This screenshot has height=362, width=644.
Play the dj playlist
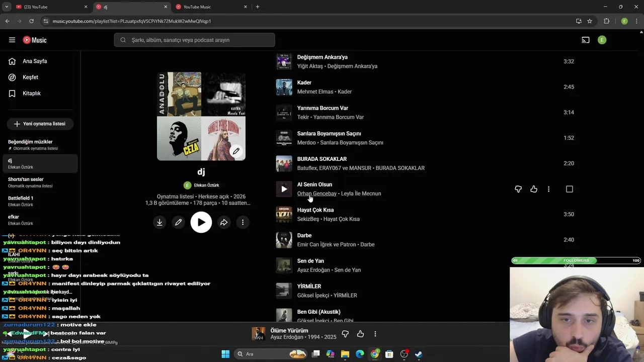point(201,222)
